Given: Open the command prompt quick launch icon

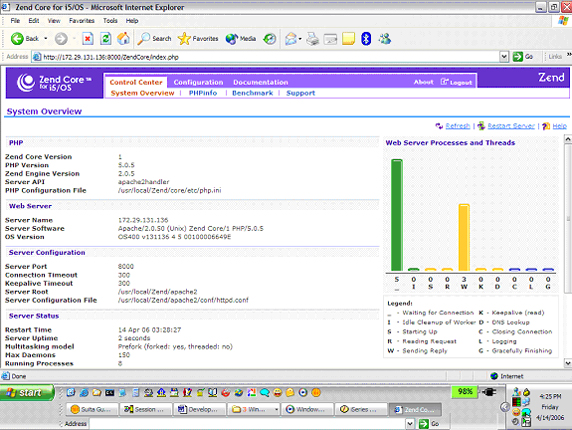Looking at the screenshot, I should pos(109,392).
